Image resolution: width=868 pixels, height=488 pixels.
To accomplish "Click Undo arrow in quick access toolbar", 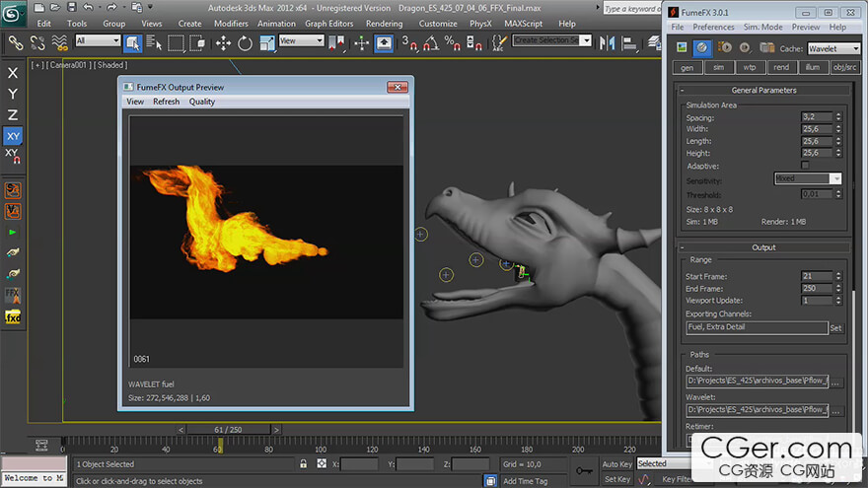I will [88, 7].
